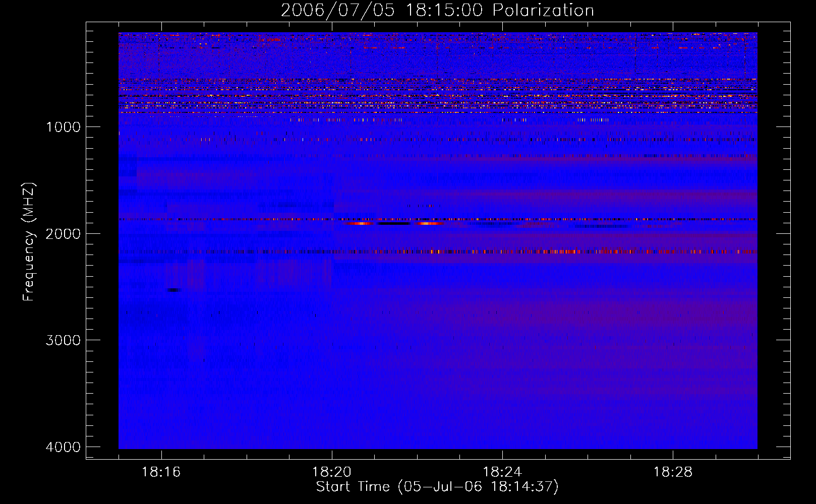
Task: Click the 2000 frequency tick label
Action: coord(63,234)
